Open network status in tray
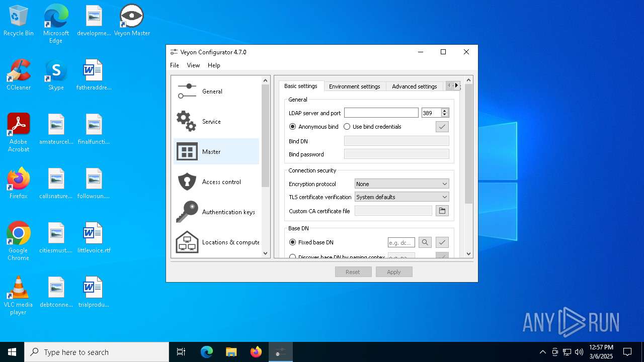 [567, 352]
